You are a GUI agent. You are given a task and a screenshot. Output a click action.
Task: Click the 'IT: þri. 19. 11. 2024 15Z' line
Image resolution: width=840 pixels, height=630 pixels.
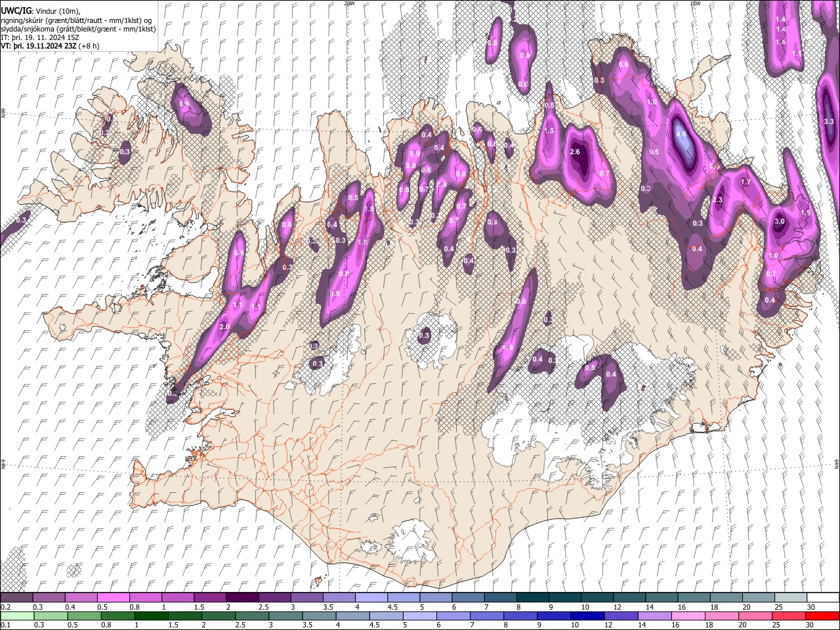40,37
